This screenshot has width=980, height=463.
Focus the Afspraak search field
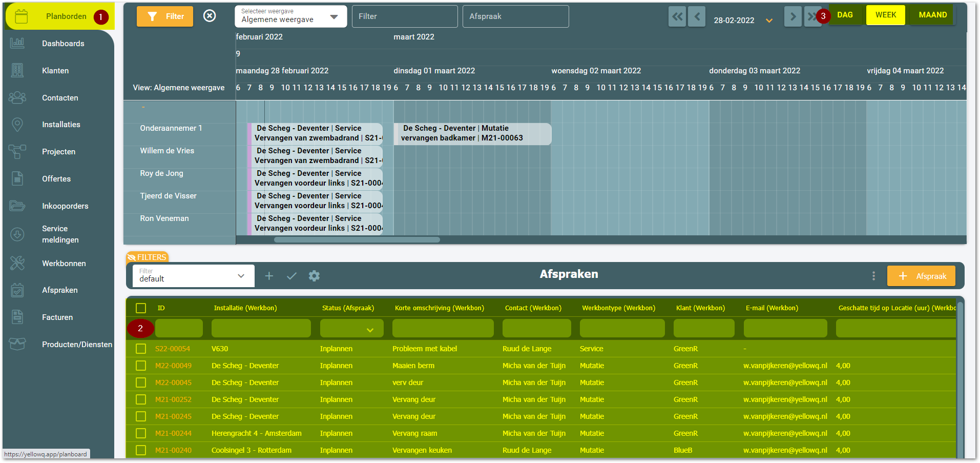(x=516, y=16)
